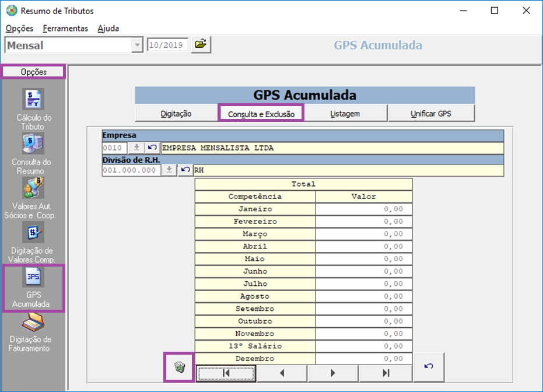Image resolution: width=543 pixels, height=392 pixels.
Task: Click the Empresa code field 0010
Action: [115, 148]
